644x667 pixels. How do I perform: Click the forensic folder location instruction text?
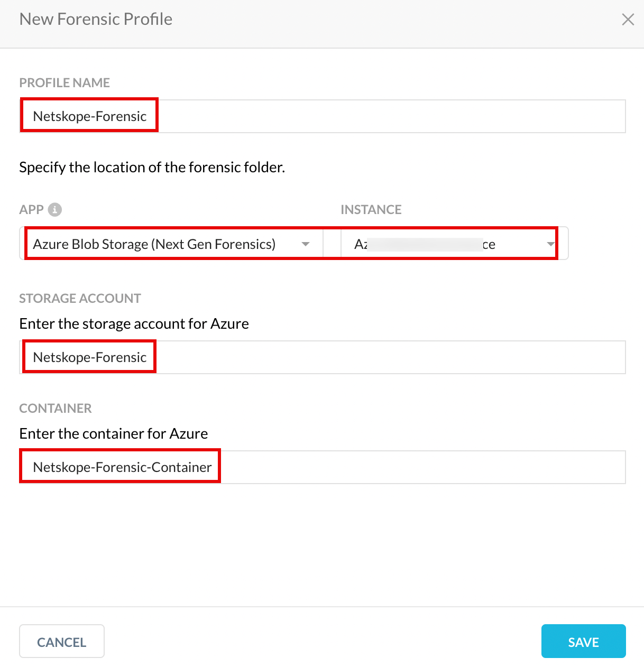[x=152, y=168]
